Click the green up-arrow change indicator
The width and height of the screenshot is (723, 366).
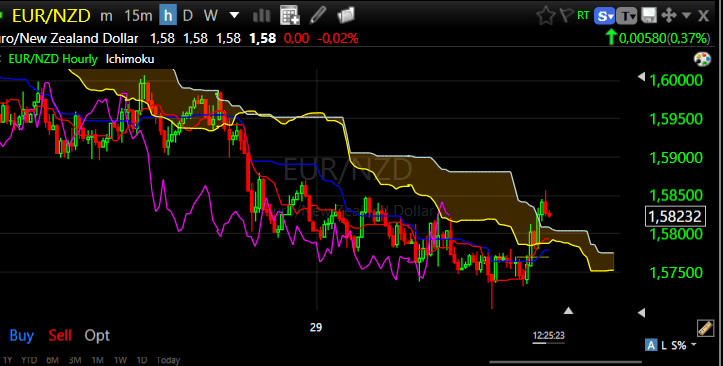[x=611, y=37]
